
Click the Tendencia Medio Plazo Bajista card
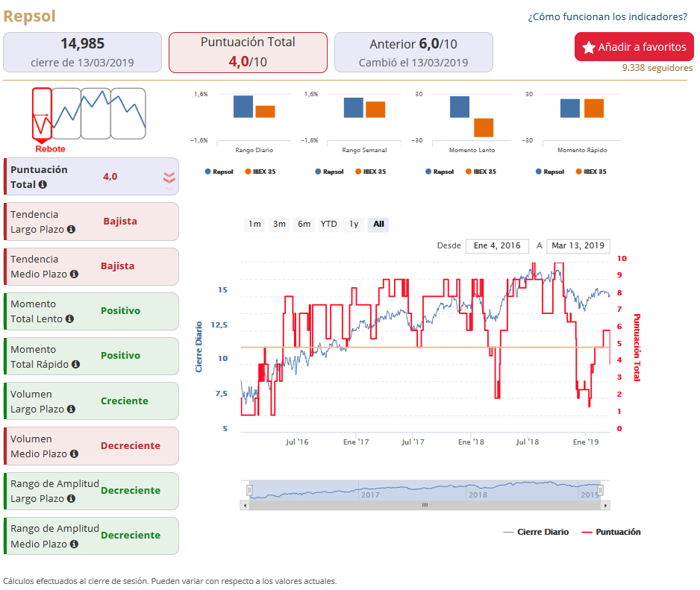(x=91, y=266)
